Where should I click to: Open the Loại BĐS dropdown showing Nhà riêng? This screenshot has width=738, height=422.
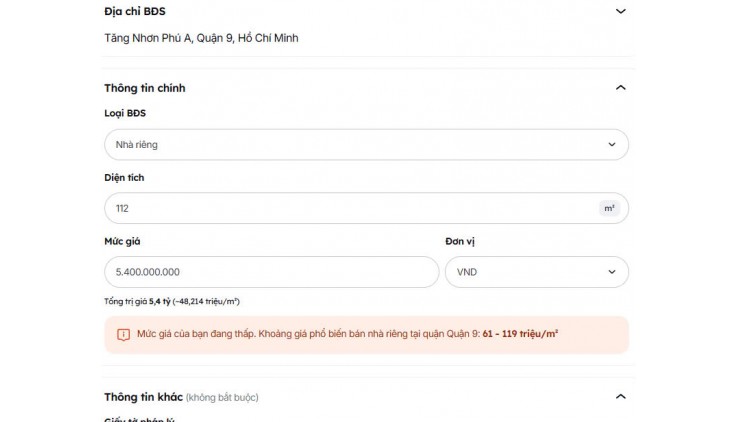tap(366, 144)
